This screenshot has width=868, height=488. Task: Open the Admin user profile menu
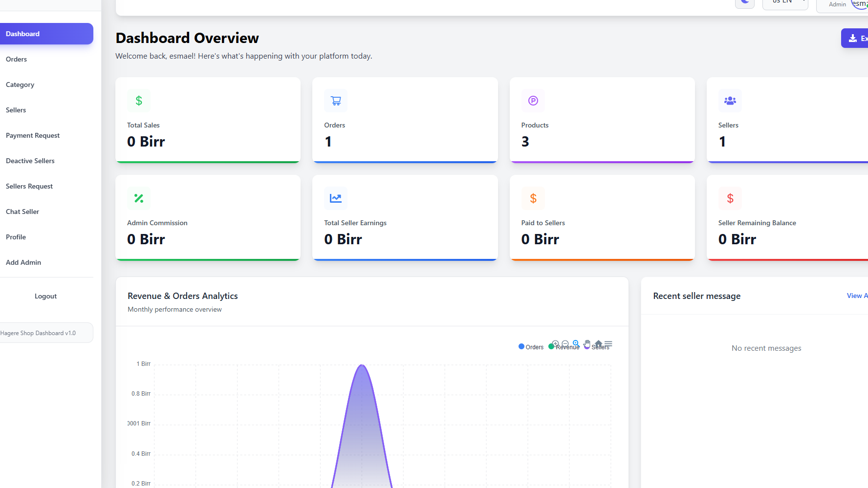[x=843, y=4]
